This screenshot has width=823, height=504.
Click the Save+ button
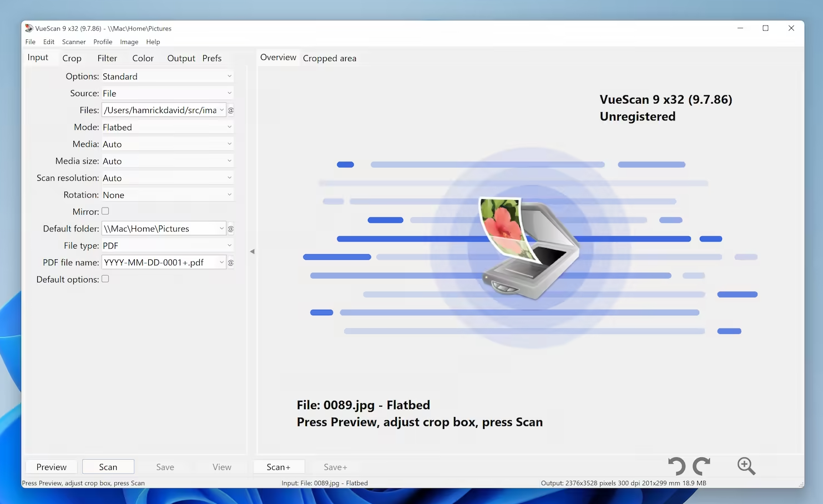pyautogui.click(x=335, y=467)
